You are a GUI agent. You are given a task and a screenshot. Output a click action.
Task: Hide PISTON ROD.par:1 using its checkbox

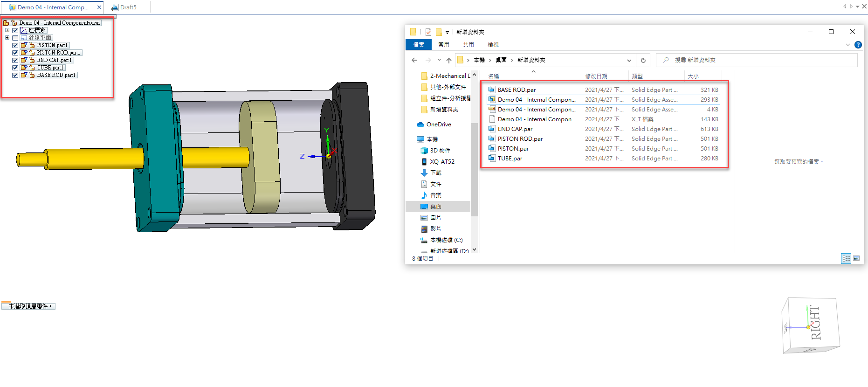[15, 53]
